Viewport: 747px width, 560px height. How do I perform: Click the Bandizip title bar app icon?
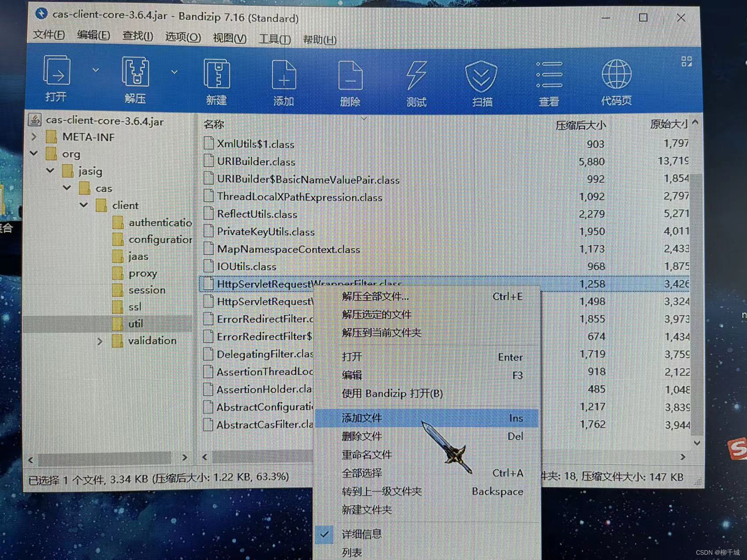41,14
